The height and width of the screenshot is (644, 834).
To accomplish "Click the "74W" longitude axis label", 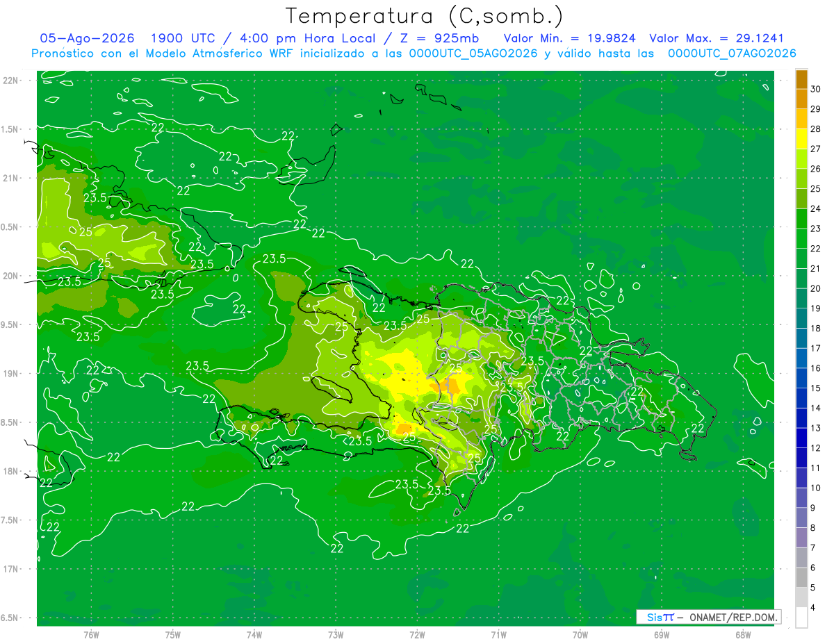I will 254,635.
